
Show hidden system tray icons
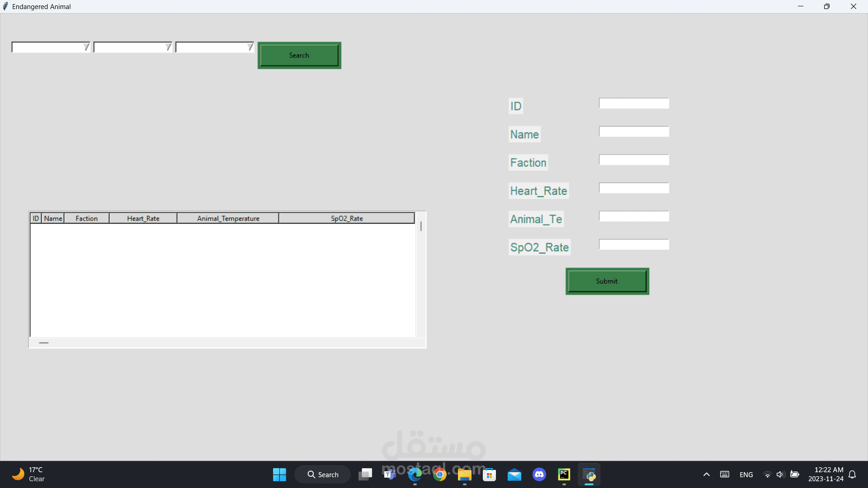click(706, 474)
